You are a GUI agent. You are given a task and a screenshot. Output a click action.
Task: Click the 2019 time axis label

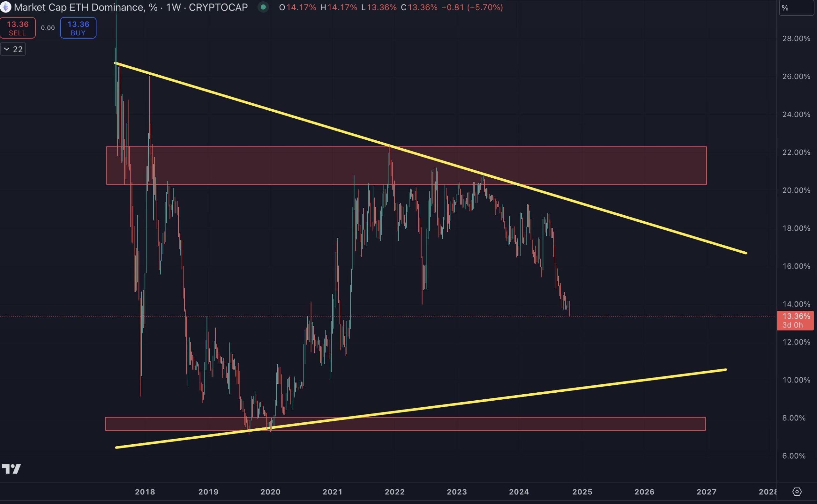[x=208, y=492]
